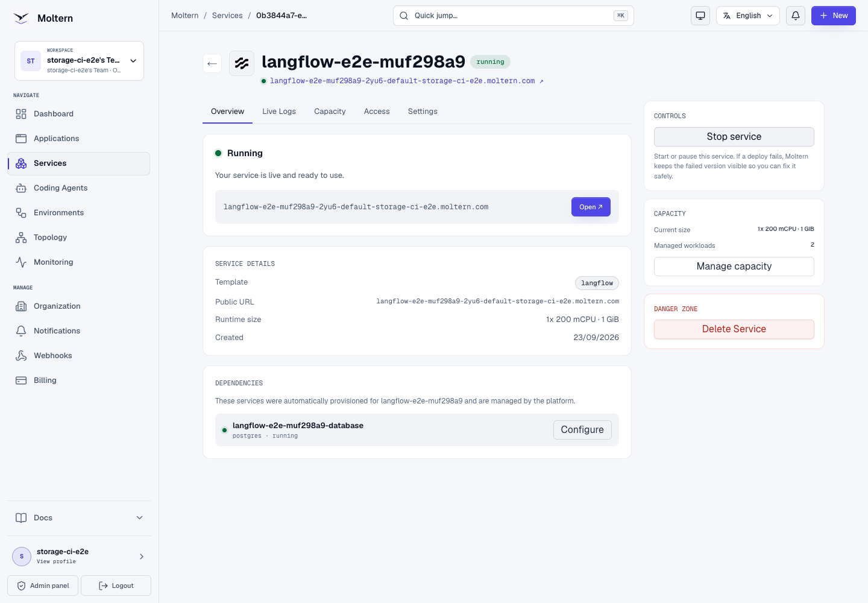Configure the langflow database dependency

point(582,430)
